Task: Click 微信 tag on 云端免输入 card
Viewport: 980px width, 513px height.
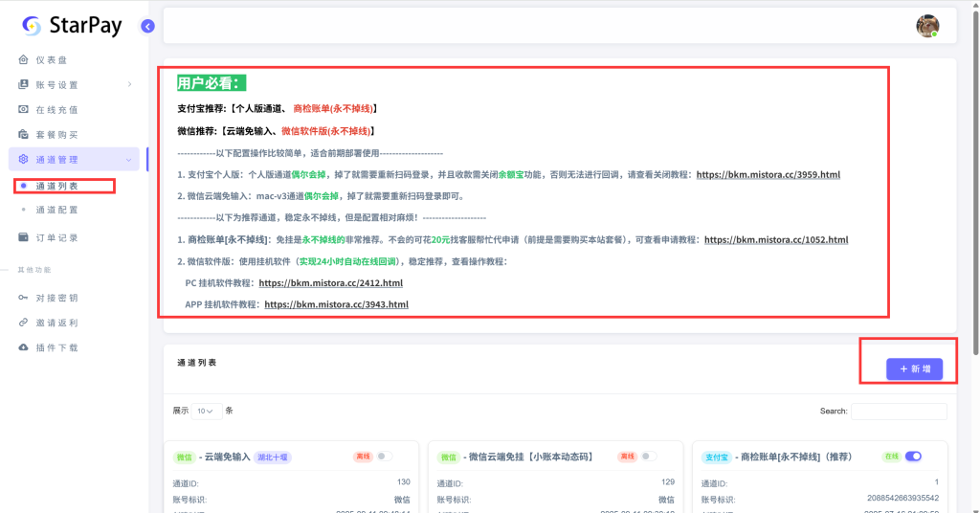Action: coord(185,457)
